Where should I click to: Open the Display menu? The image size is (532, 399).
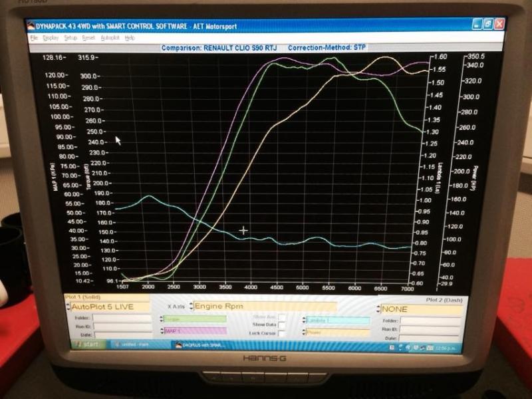[x=51, y=38]
